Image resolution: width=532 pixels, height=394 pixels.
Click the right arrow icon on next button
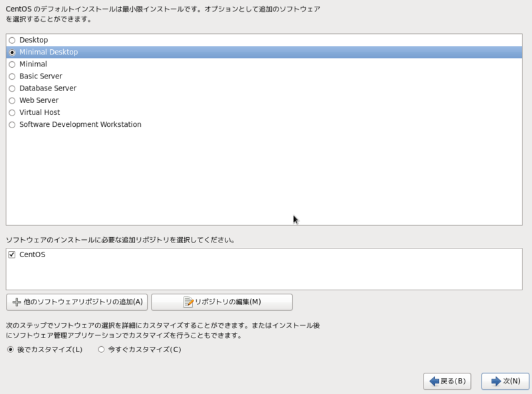496,381
